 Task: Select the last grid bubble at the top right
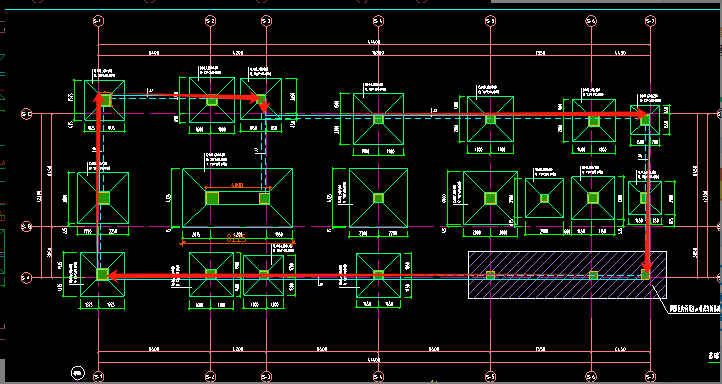(650, 21)
